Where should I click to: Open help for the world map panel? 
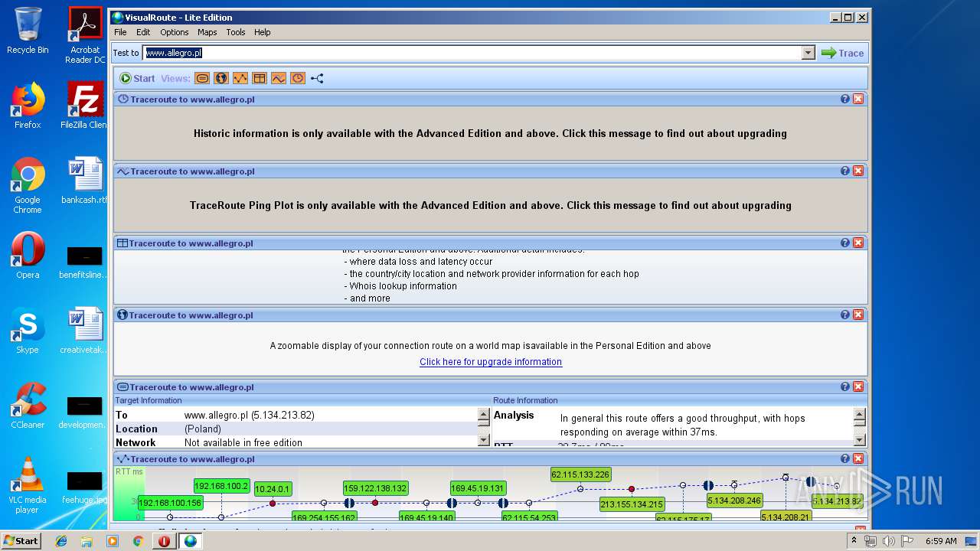point(845,315)
